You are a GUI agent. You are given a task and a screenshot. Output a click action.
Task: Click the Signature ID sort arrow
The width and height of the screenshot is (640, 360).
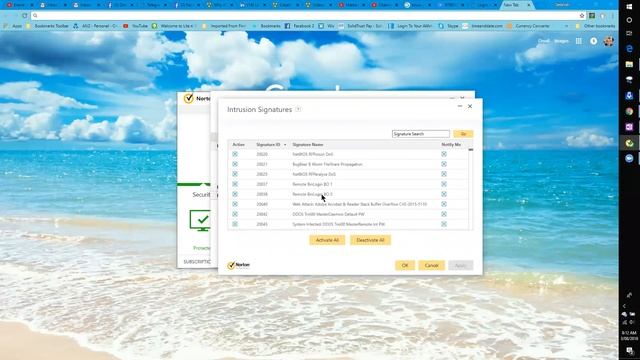(x=285, y=145)
